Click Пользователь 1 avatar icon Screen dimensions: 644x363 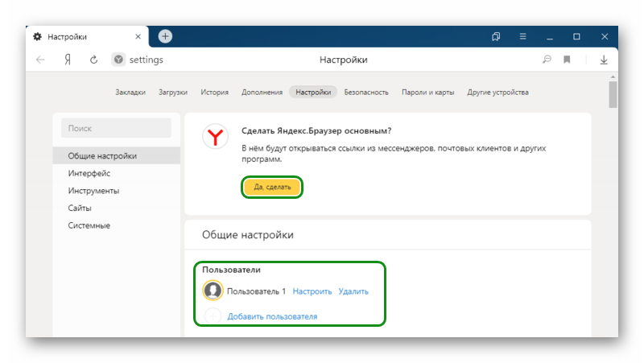[213, 291]
